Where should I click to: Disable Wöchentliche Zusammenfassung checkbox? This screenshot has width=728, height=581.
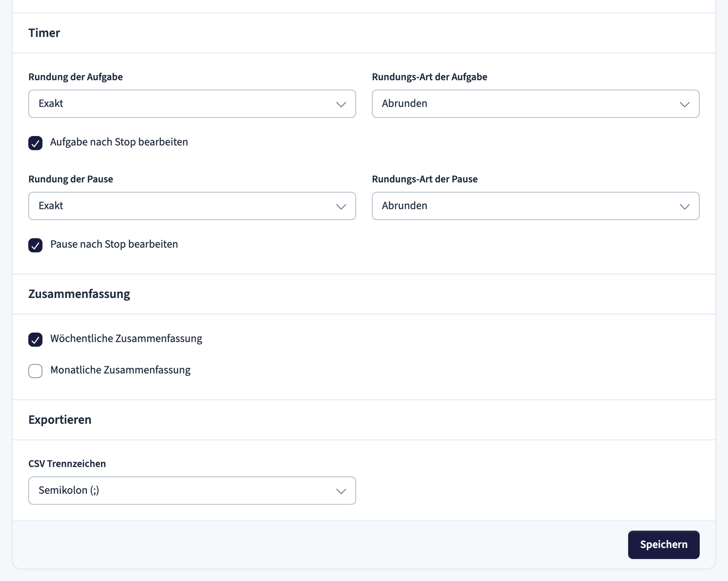pos(35,339)
